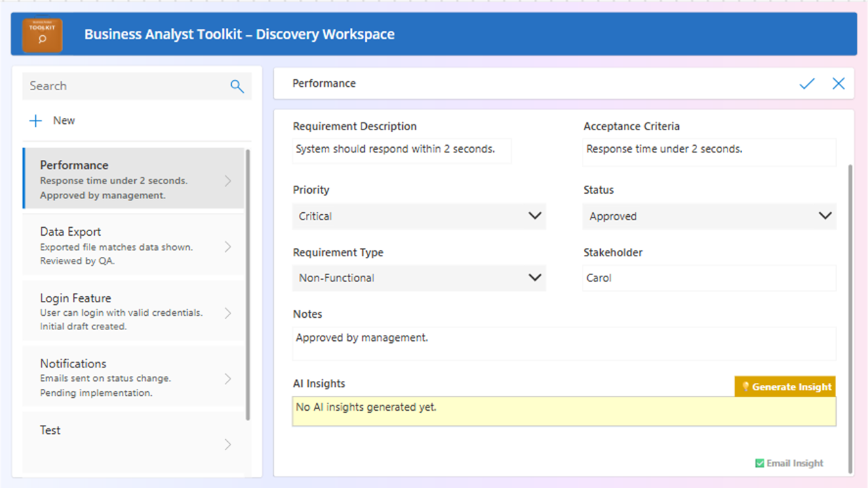Edit the Stakeholder field containing Carol
868x488 pixels.
pos(709,278)
